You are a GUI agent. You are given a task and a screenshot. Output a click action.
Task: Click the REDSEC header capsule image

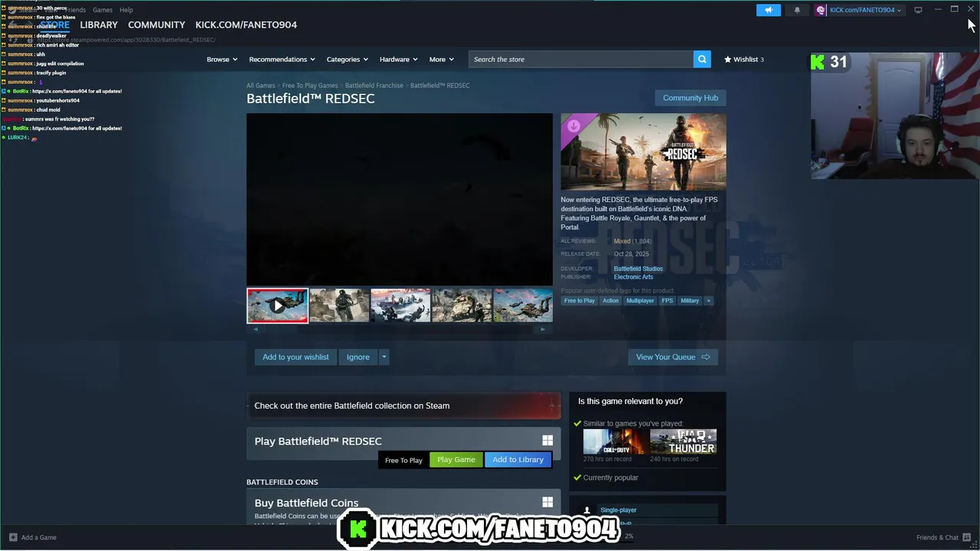click(643, 152)
